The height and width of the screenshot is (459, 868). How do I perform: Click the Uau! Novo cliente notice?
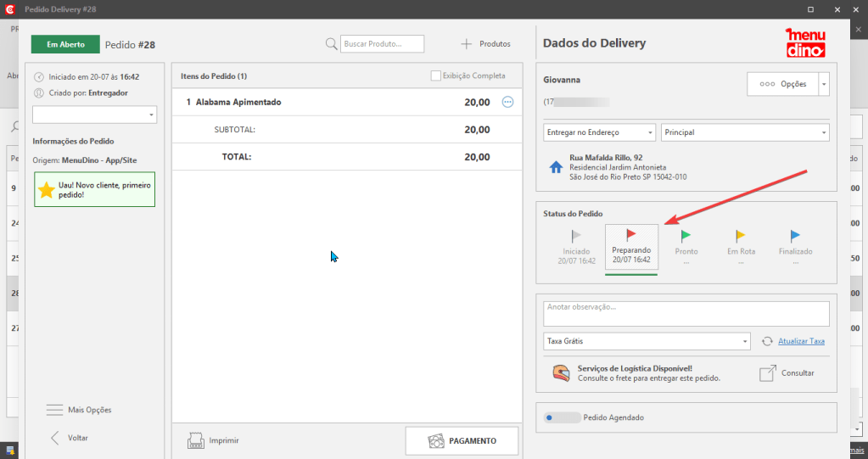95,190
